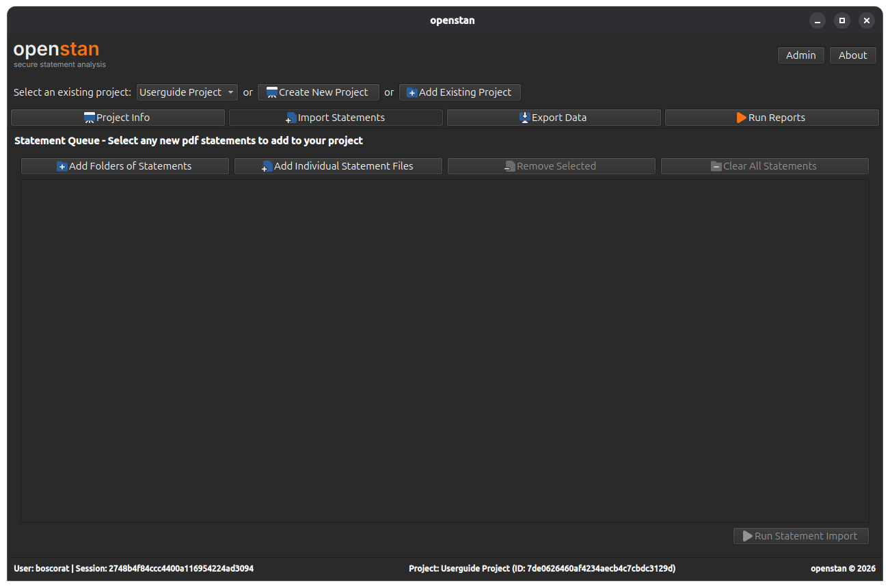Click the Clear All Statements button
Image resolution: width=890 pixels, height=588 pixels.
(x=765, y=166)
